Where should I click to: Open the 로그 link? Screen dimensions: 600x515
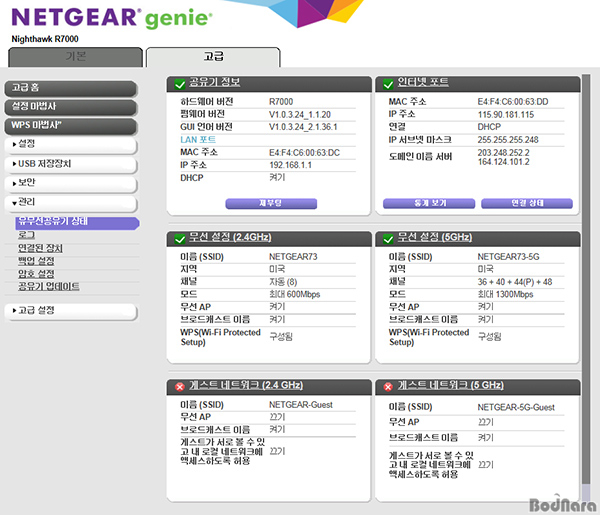click(x=26, y=235)
